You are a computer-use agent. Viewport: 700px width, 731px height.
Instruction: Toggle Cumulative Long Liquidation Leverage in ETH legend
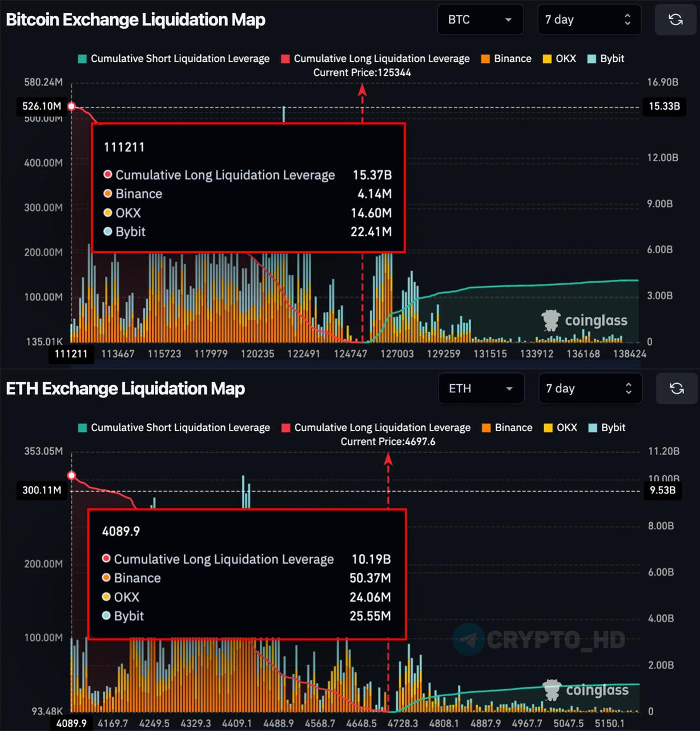pos(376,428)
